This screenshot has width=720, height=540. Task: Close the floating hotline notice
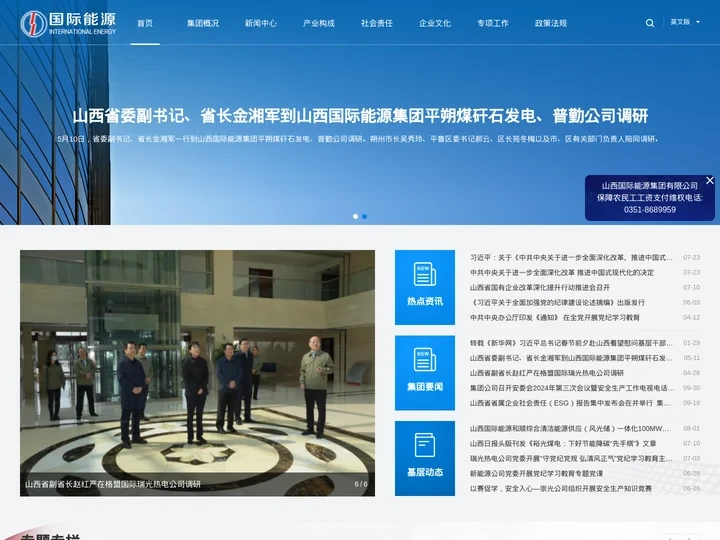pos(710,180)
